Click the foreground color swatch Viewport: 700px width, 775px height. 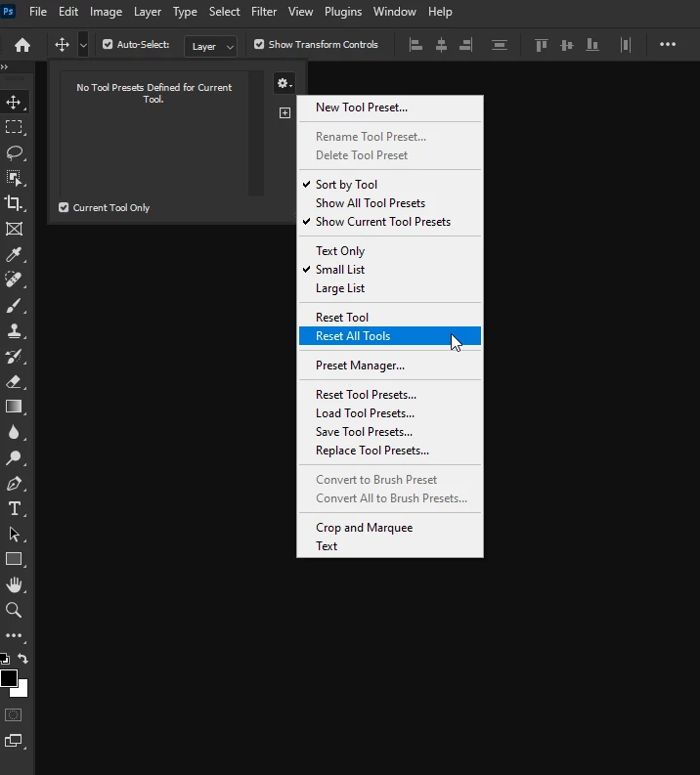[x=9, y=677]
